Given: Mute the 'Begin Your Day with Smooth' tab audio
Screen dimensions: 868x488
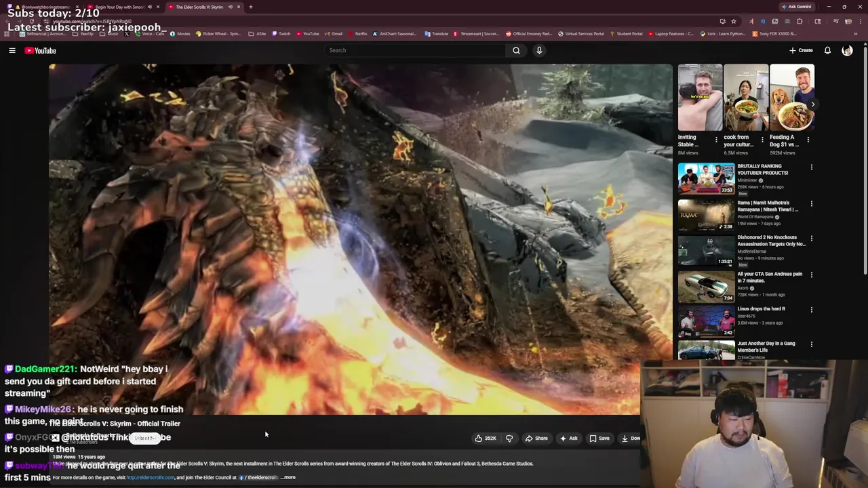Looking at the screenshot, I should [x=150, y=7].
